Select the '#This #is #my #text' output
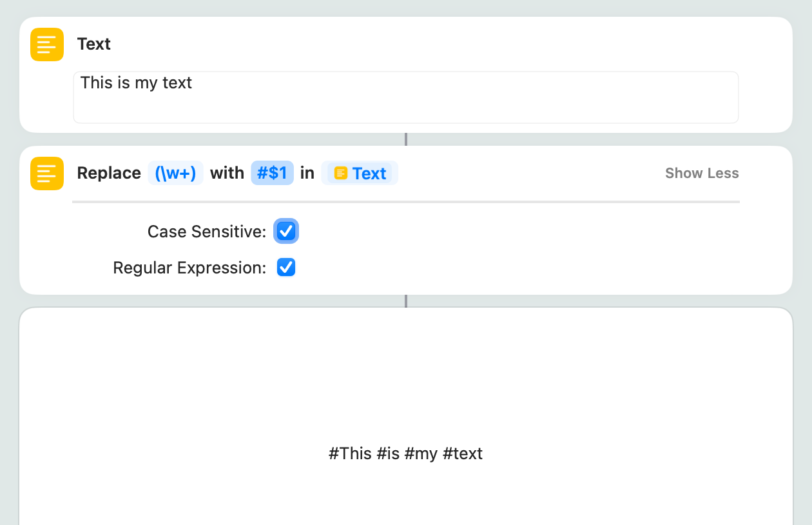Screen dimensions: 812x525 coord(405,453)
